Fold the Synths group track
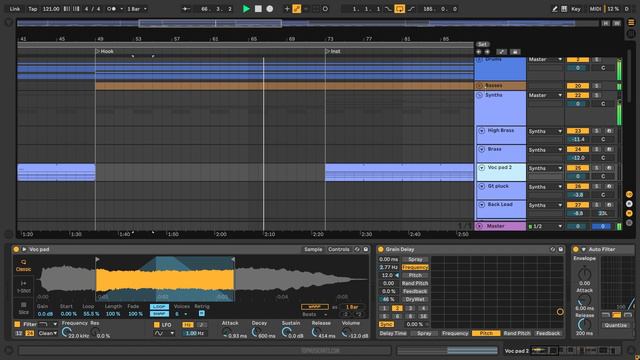 480,95
